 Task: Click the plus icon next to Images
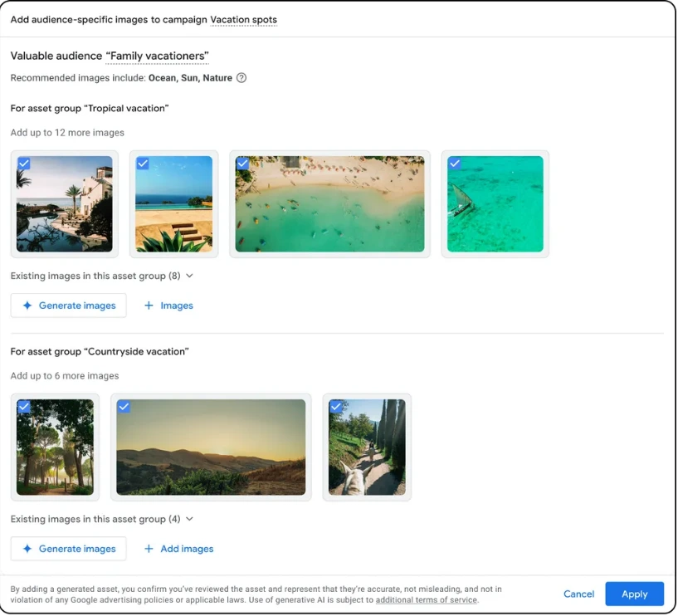click(150, 306)
